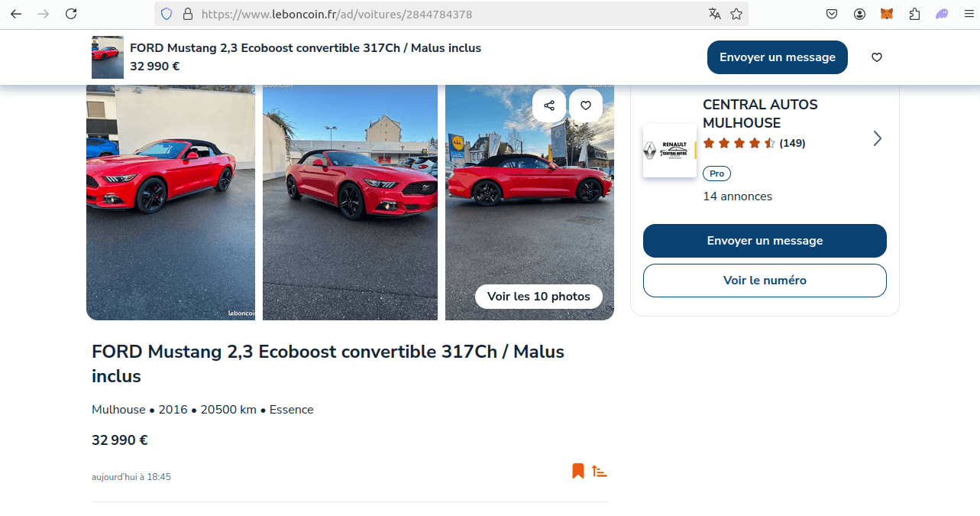The width and height of the screenshot is (980, 516).
Task: Click the Mulhouse 2016 20500 km details
Action: [x=202, y=410]
